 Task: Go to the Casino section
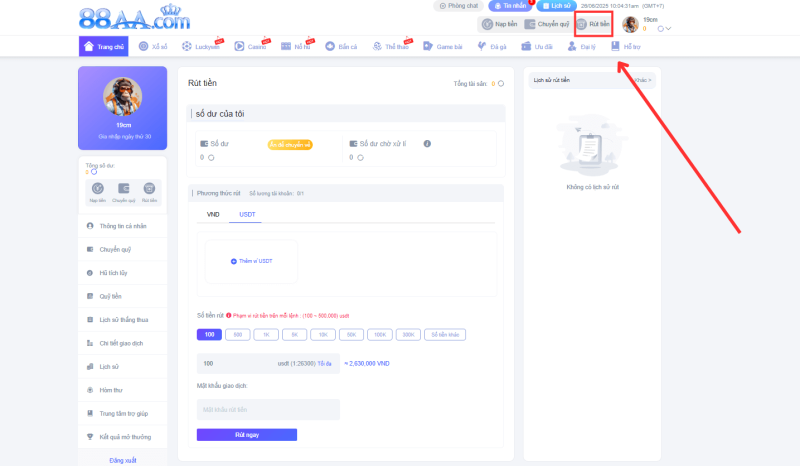coord(250,46)
